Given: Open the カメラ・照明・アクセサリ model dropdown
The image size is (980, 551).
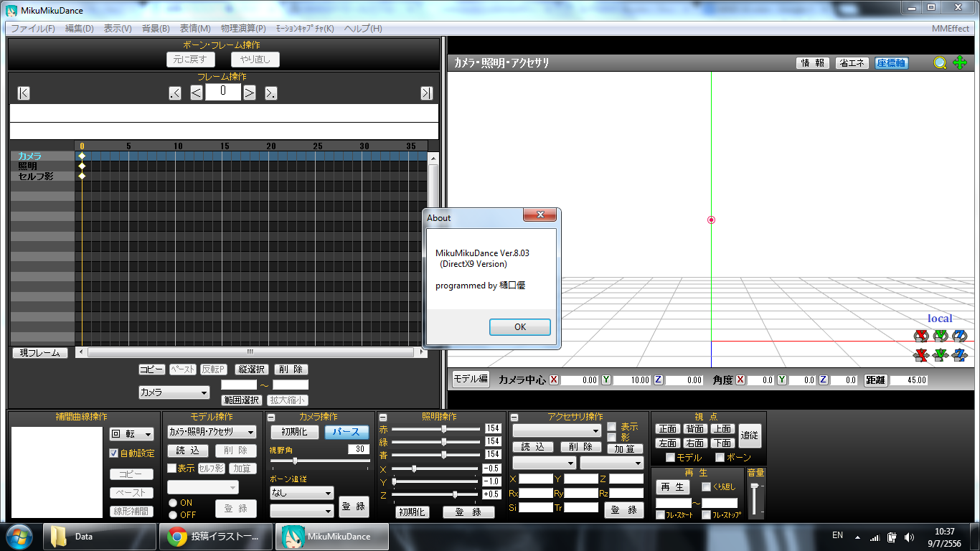Looking at the screenshot, I should (212, 432).
